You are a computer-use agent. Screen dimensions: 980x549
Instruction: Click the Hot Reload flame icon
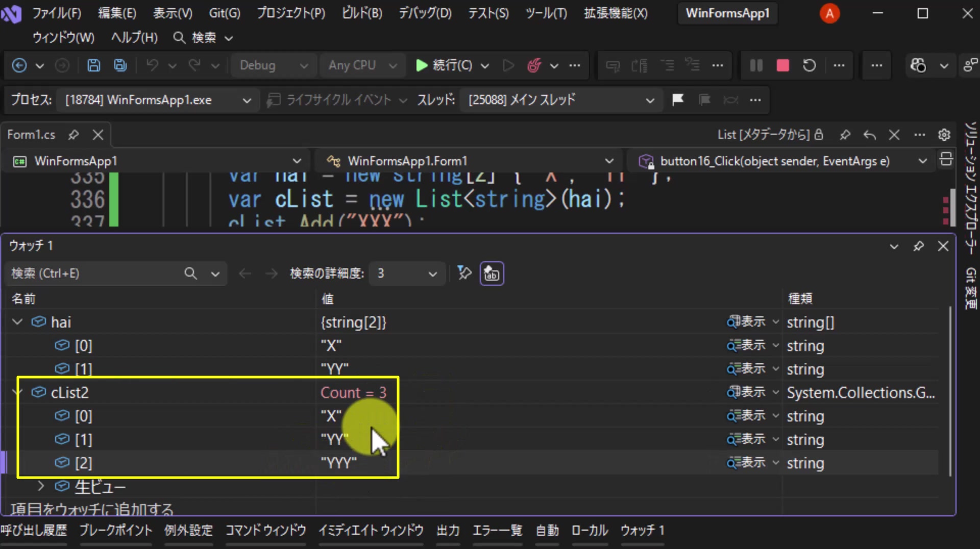[x=534, y=65]
